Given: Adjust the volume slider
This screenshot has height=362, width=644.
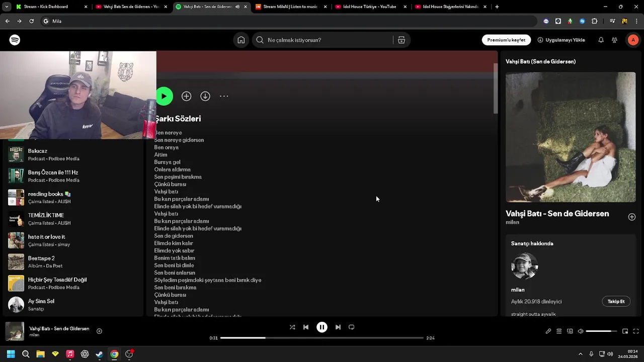Looking at the screenshot, I should tap(601, 331).
